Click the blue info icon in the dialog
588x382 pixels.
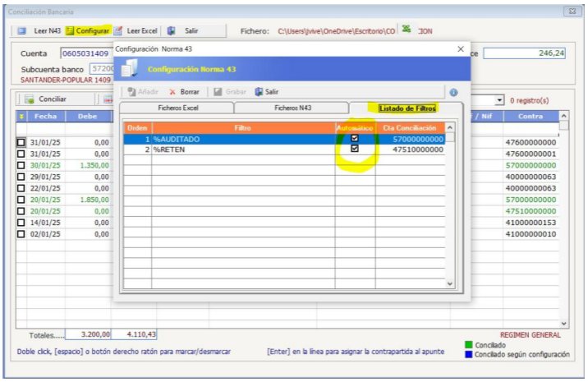coord(453,92)
